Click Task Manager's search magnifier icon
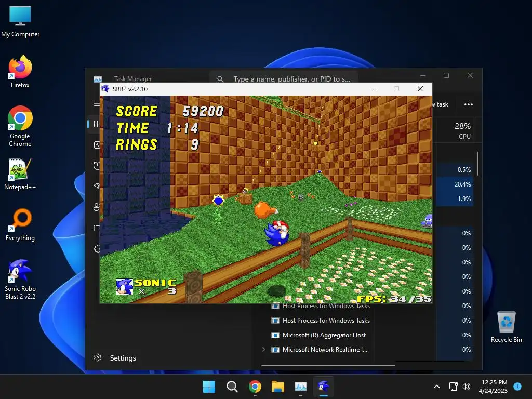532x399 pixels. 220,79
